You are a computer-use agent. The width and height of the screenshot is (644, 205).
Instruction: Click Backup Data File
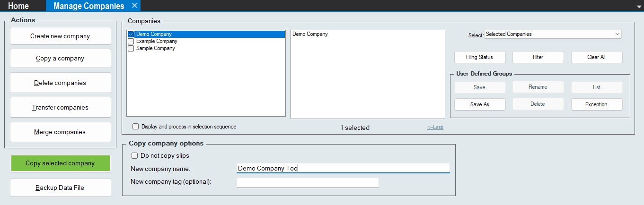[60, 188]
